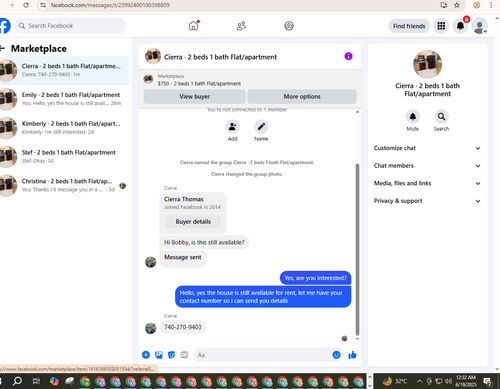Open account profile avatar menu
The height and width of the screenshot is (389, 500).
479,26
